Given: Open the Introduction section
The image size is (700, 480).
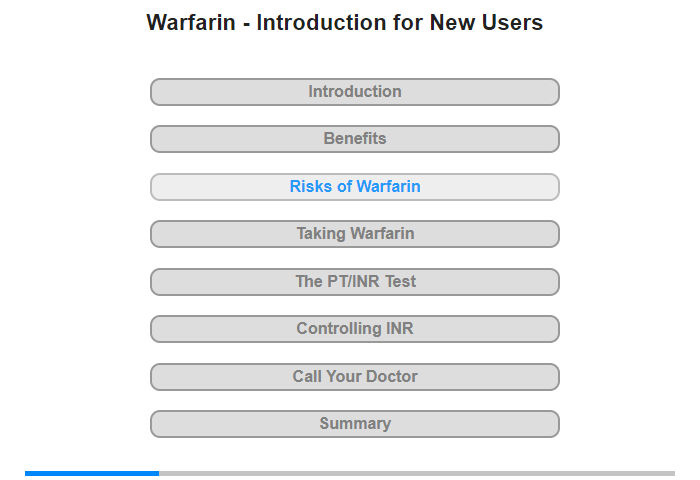Looking at the screenshot, I should (x=355, y=92).
